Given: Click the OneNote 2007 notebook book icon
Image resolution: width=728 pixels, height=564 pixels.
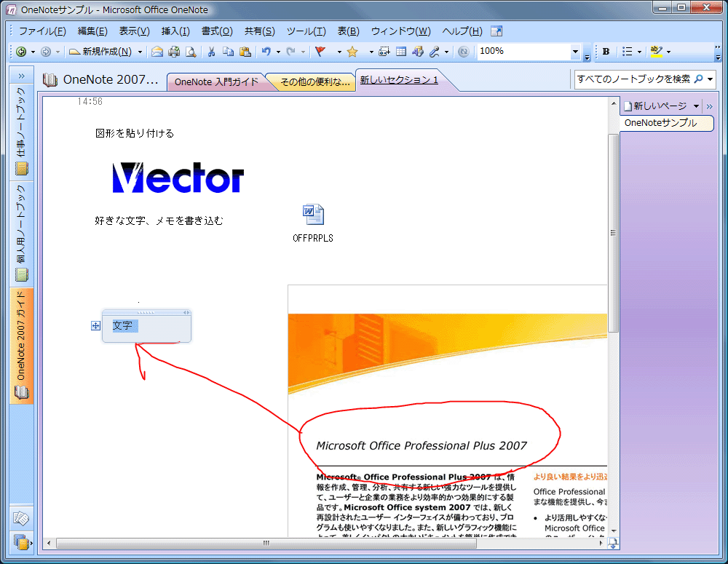Looking at the screenshot, I should [50, 80].
